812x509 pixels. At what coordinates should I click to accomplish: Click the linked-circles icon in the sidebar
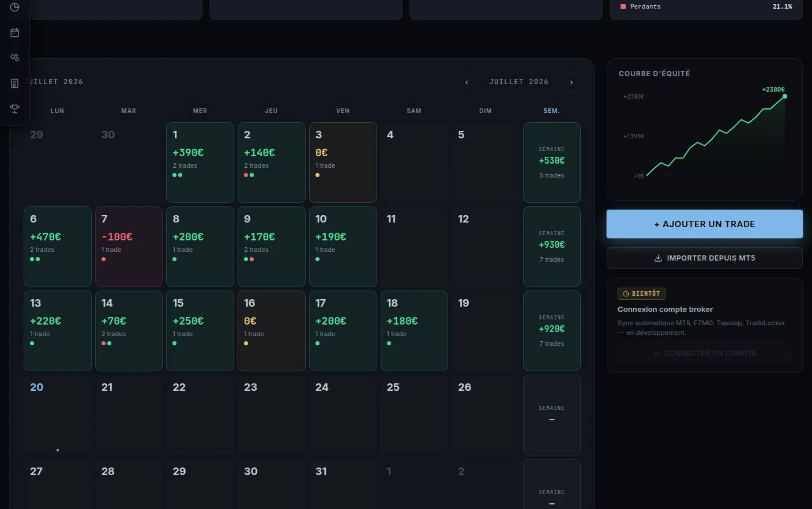pos(15,58)
